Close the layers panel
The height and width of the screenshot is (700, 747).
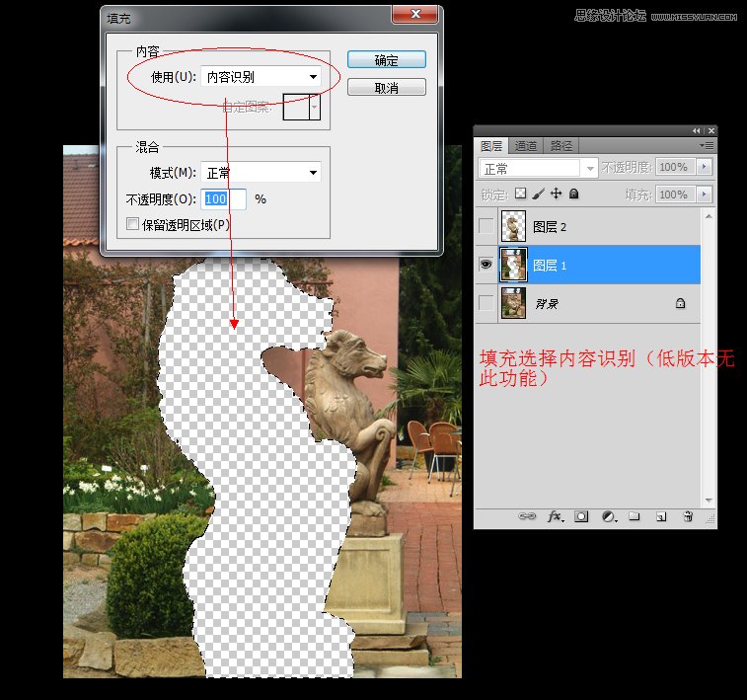pos(711,130)
